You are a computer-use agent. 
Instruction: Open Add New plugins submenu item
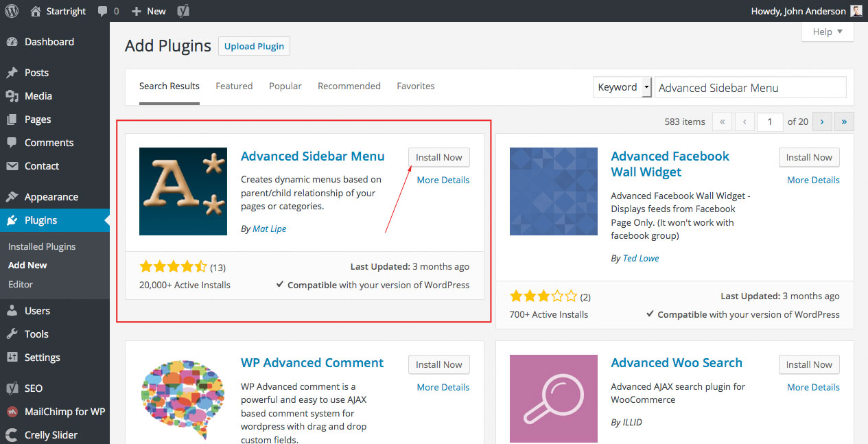point(27,266)
